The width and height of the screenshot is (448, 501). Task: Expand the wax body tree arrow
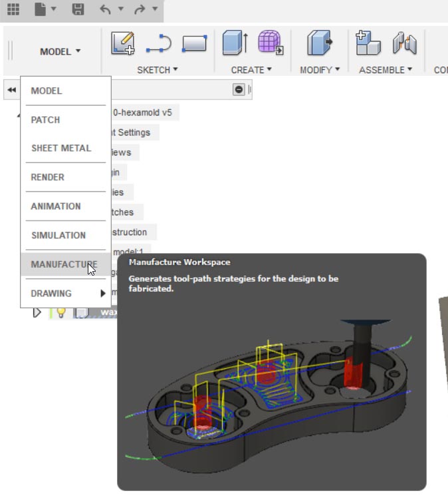tap(37, 312)
